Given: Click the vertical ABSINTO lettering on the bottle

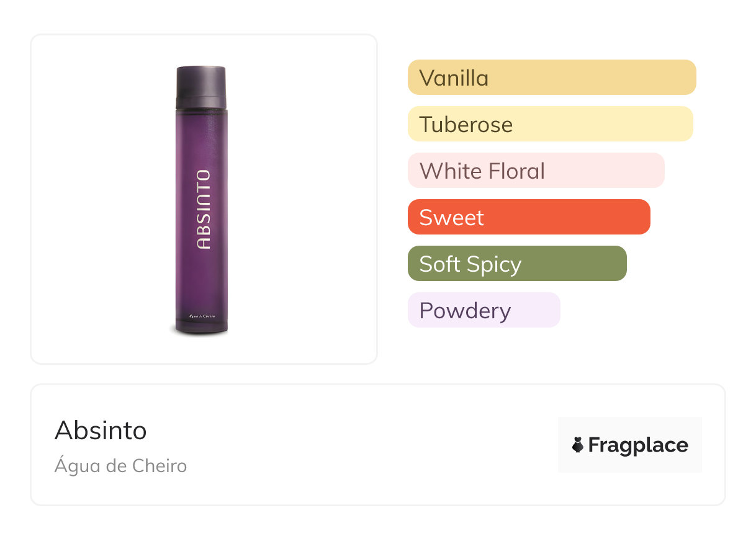Looking at the screenshot, I should [x=203, y=209].
